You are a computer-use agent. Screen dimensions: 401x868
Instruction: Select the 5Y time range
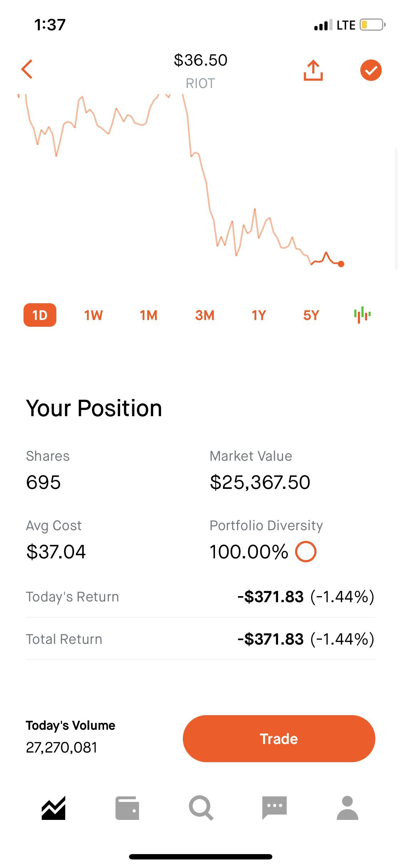(x=311, y=315)
